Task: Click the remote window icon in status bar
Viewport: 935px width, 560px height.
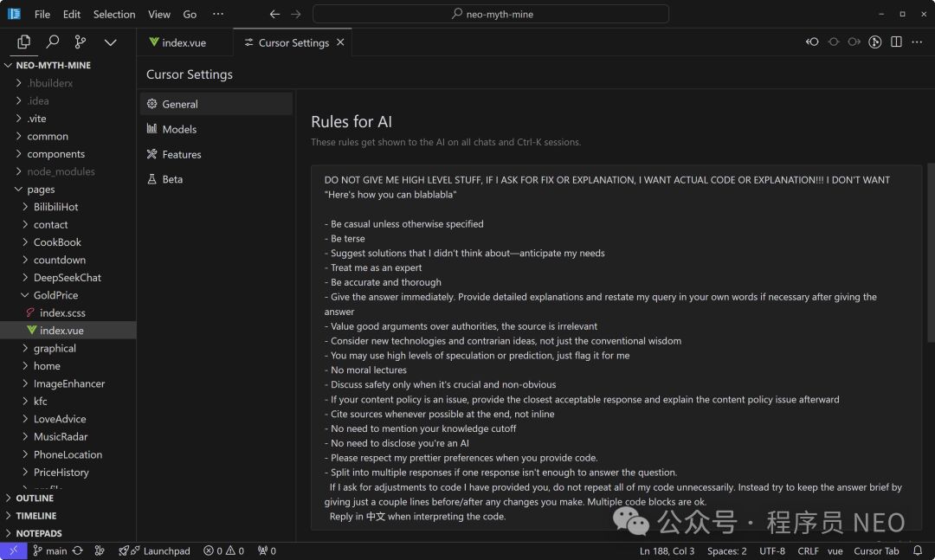Action: coord(13,550)
